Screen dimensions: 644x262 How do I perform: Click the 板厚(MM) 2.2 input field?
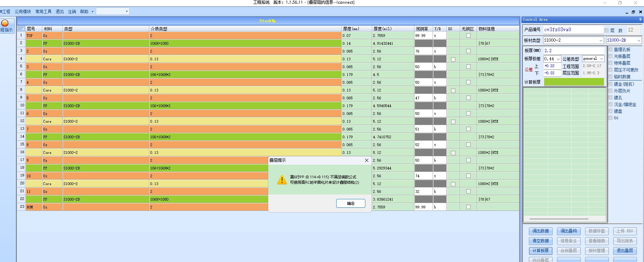[574, 51]
